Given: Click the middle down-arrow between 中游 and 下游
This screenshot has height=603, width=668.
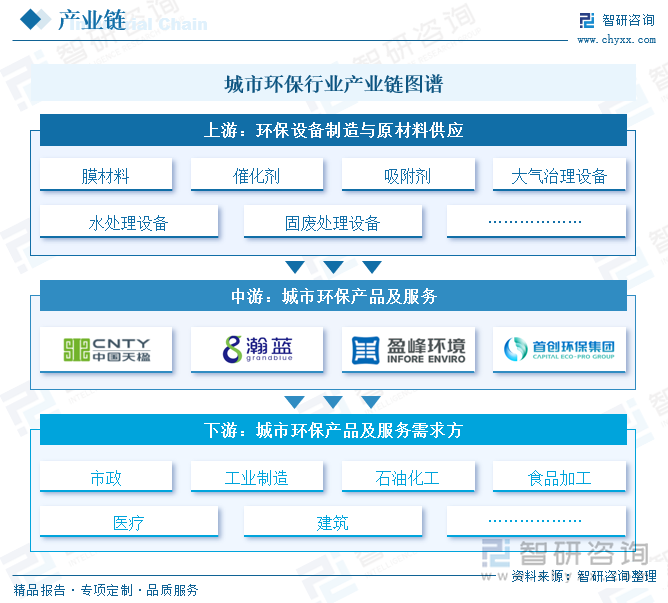Looking at the screenshot, I should coord(333,402).
